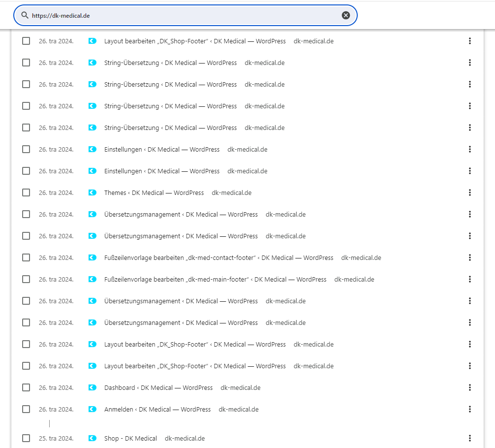Image resolution: width=495 pixels, height=448 pixels.
Task: Open more actions for dk-med-main-footer entry
Action: click(x=470, y=279)
